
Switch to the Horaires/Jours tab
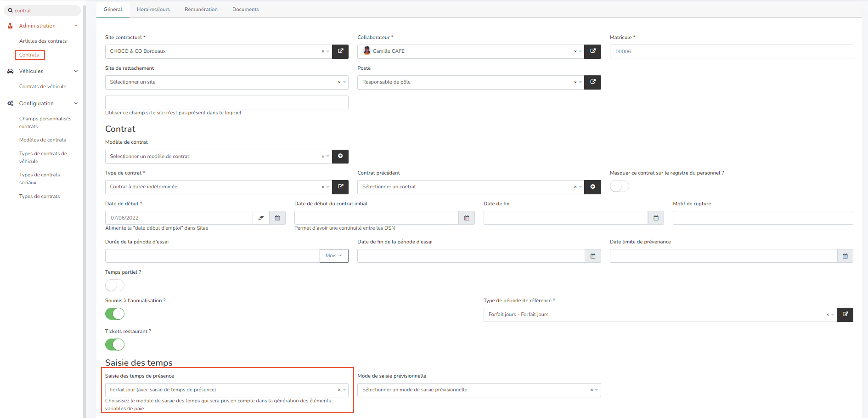153,9
